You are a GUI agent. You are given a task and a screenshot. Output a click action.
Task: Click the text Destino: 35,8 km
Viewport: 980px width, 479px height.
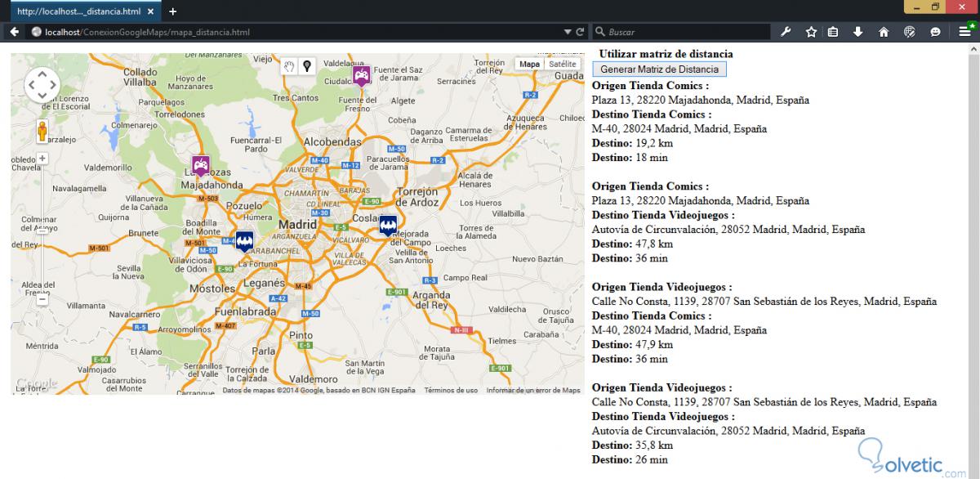632,445
